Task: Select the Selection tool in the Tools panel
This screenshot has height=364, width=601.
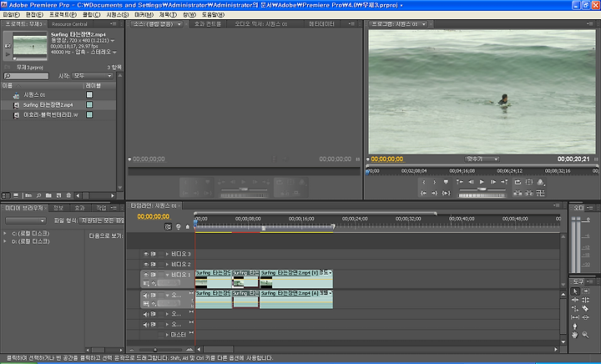Action: (575, 291)
